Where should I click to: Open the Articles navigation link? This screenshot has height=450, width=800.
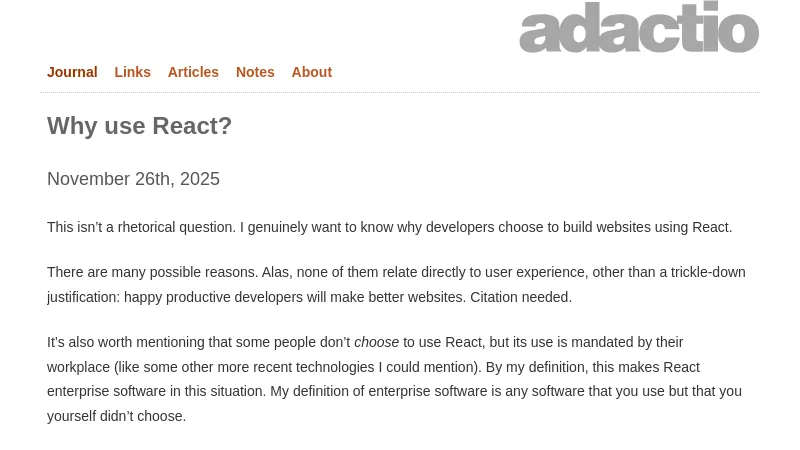click(x=193, y=72)
